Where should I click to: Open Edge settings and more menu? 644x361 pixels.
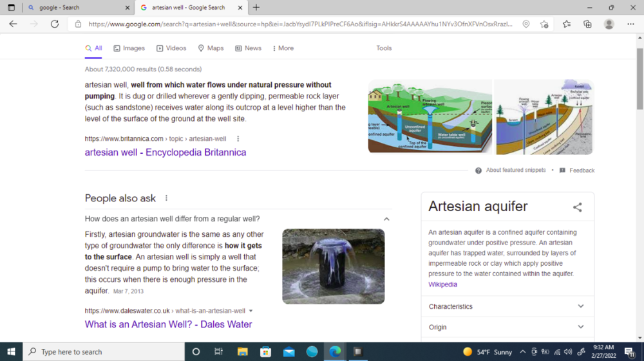tap(630, 24)
